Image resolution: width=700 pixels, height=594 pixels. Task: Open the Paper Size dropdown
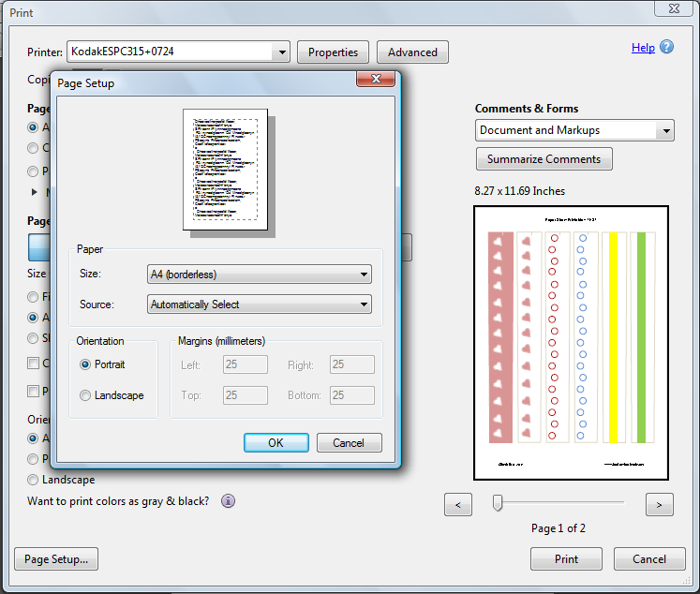coord(260,274)
